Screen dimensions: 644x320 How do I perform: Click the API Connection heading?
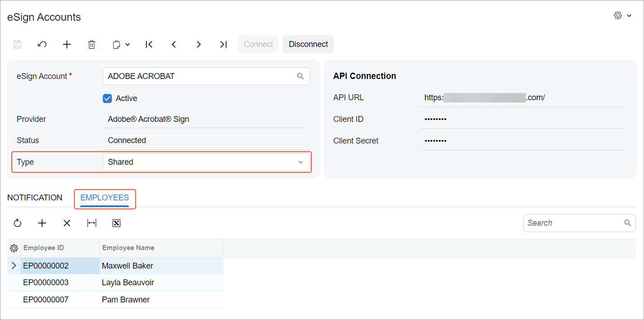pyautogui.click(x=365, y=76)
